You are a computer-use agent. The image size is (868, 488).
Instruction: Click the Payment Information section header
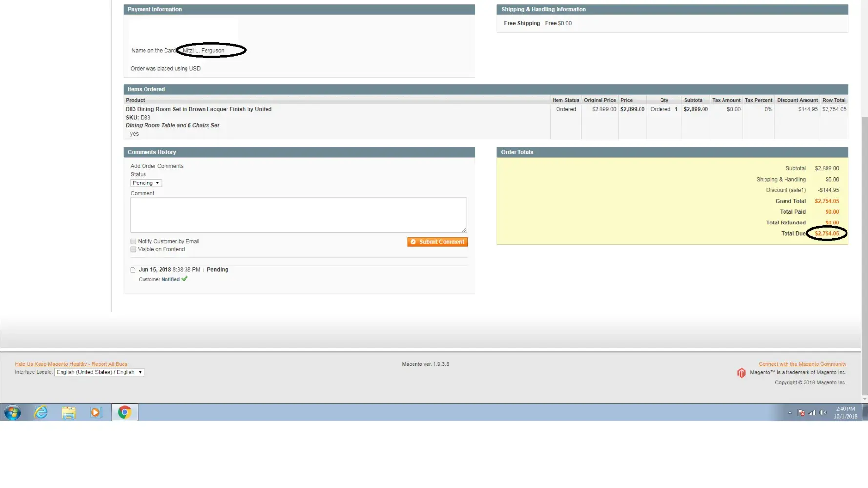pos(299,10)
